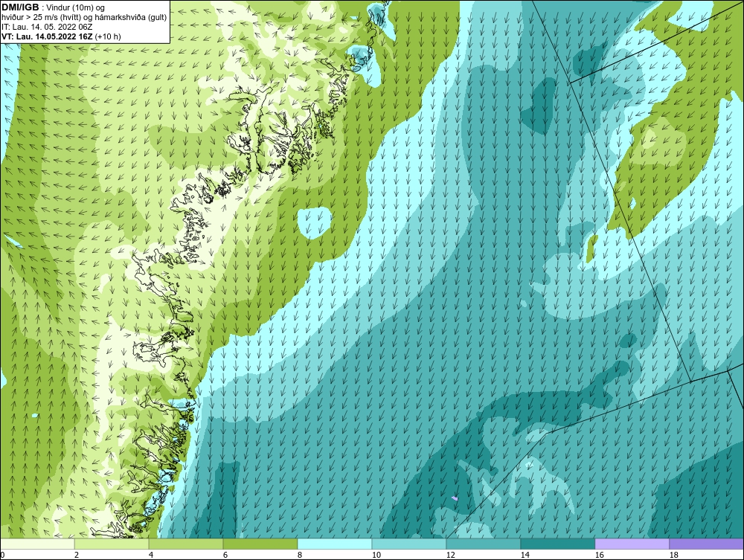Click the 14–16 m/s dark teal legend swatch
This screenshot has height=560, width=744.
(557, 544)
